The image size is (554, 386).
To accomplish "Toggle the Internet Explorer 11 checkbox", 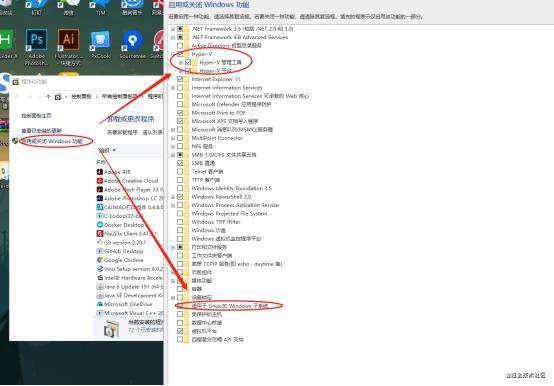I will (x=180, y=79).
